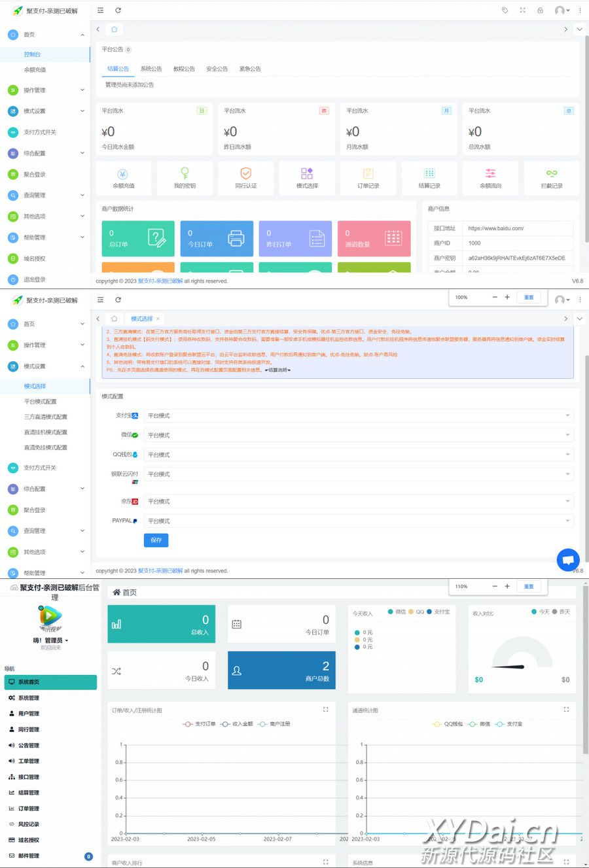Open the 支付宝 mode dropdown
The width and height of the screenshot is (589, 868).
357,416
